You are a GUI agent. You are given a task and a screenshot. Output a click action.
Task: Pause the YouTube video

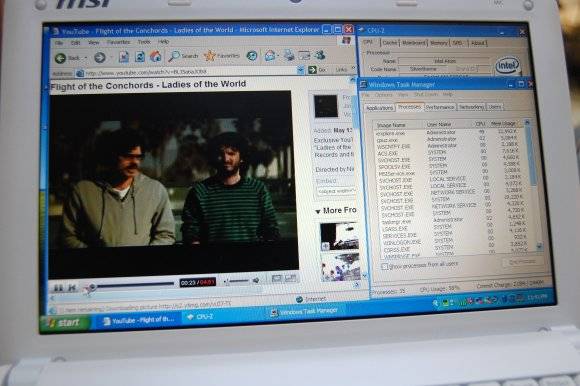click(x=58, y=288)
